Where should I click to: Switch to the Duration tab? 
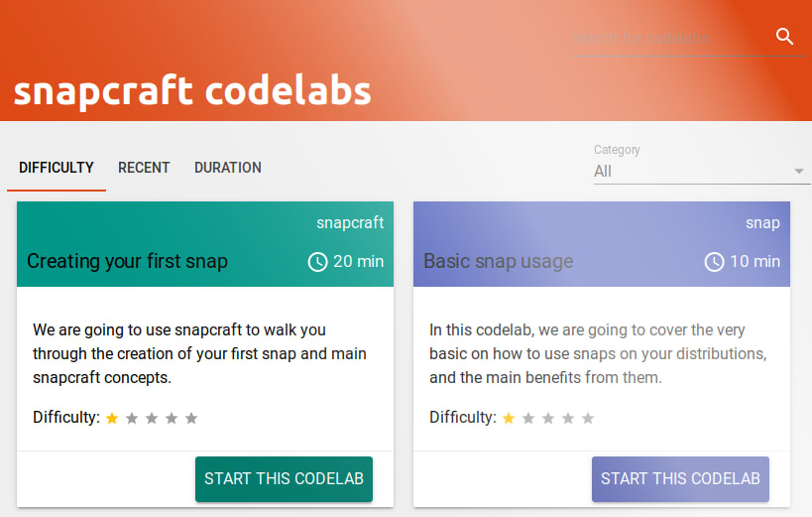[x=228, y=168]
